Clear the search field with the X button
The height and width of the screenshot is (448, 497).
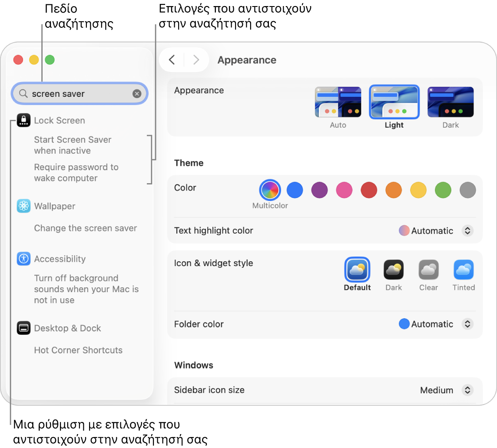137,93
